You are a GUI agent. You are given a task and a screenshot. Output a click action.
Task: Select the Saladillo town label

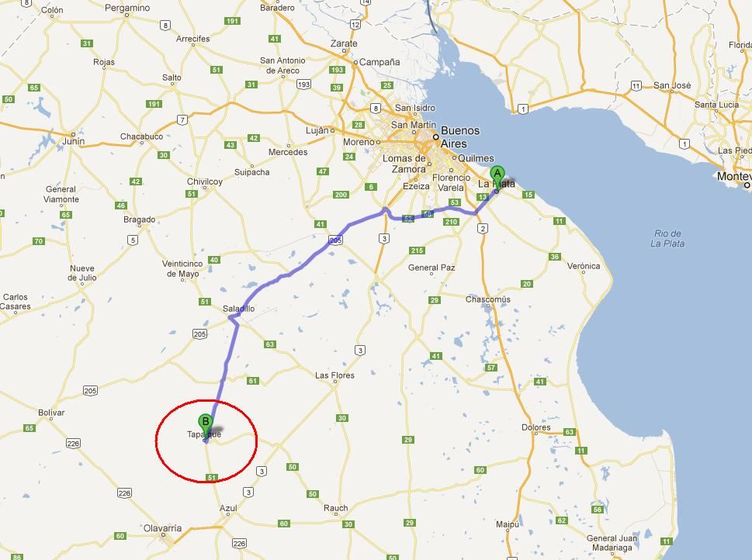(x=238, y=309)
